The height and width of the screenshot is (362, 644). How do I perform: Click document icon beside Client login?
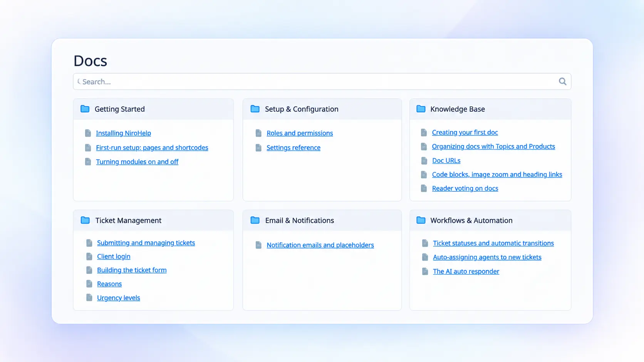[89, 256]
